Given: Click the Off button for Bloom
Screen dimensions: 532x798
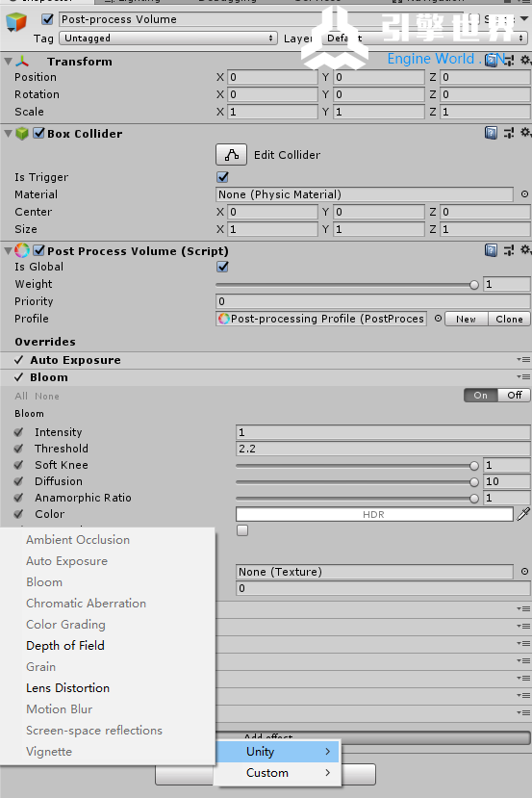Looking at the screenshot, I should (x=514, y=395).
